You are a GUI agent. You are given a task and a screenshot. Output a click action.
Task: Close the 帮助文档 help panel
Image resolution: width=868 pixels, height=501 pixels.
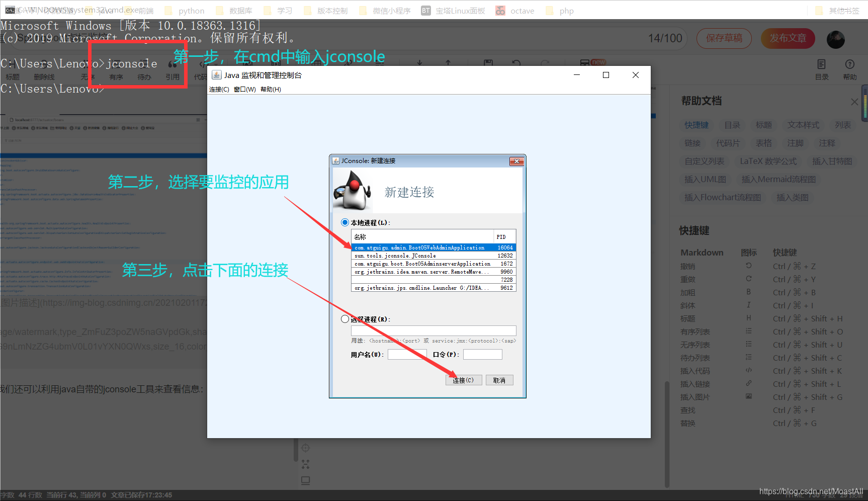tap(854, 102)
